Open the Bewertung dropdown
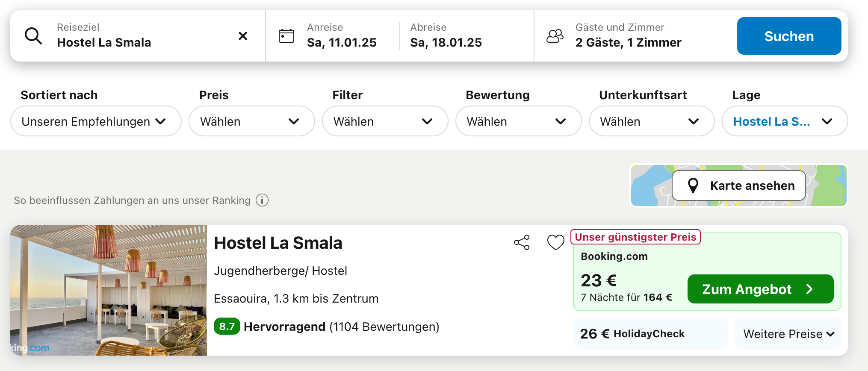 tap(518, 121)
